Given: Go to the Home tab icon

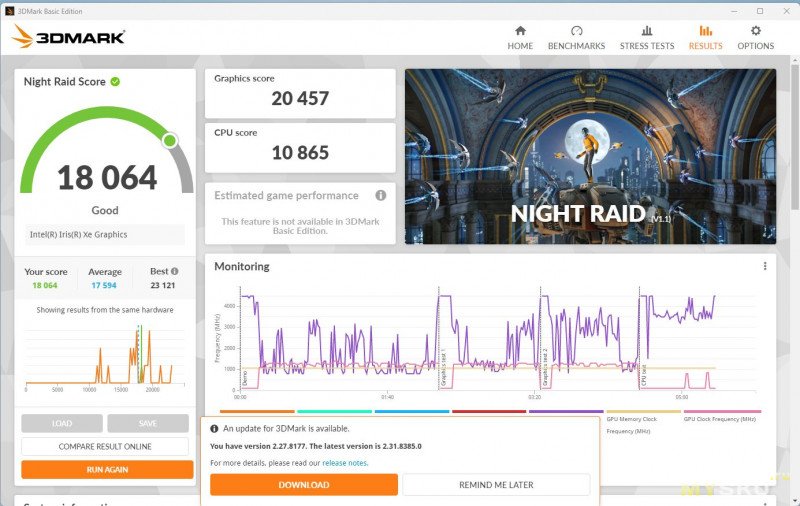Looking at the screenshot, I should pos(520,31).
